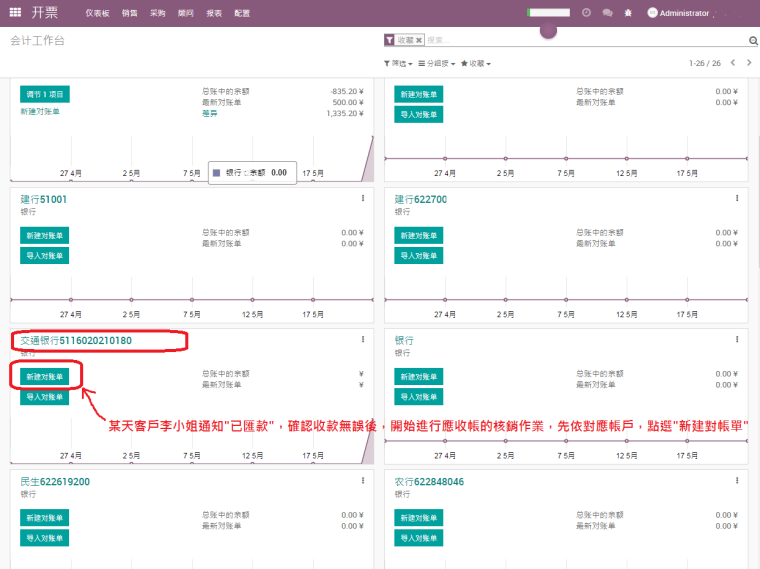Viewport: 760px width, 569px height.
Task: Open the kebab menu on the 建行51001 card
Action: point(363,198)
